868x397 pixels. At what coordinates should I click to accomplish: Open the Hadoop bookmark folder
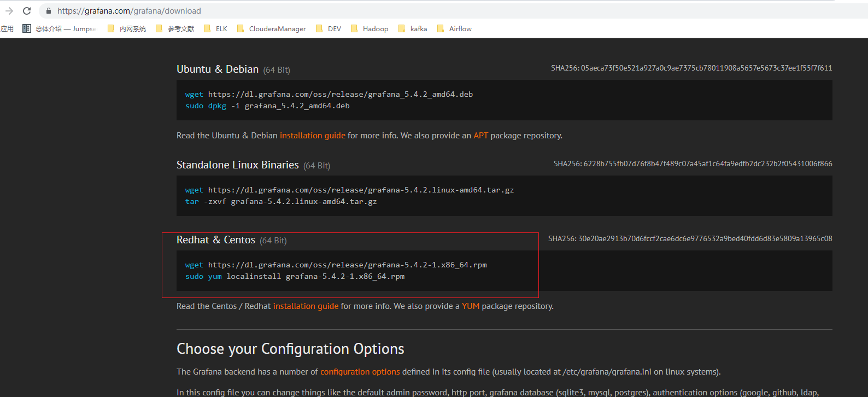tap(370, 29)
